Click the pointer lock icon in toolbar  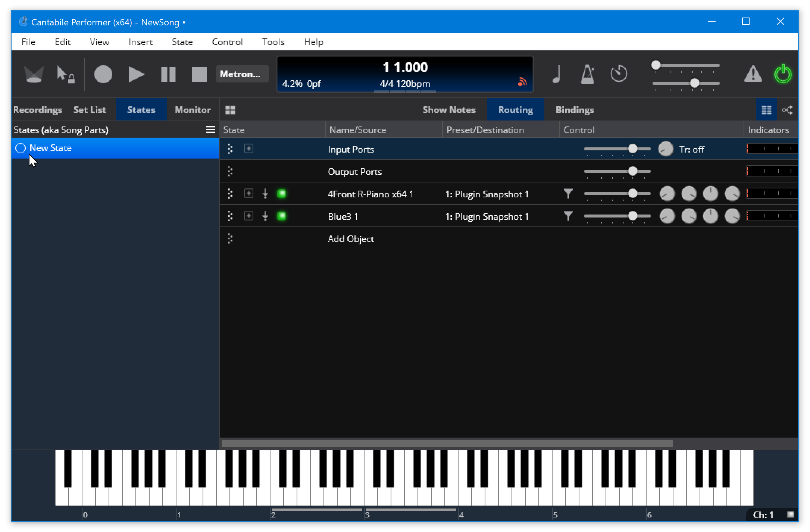[66, 74]
